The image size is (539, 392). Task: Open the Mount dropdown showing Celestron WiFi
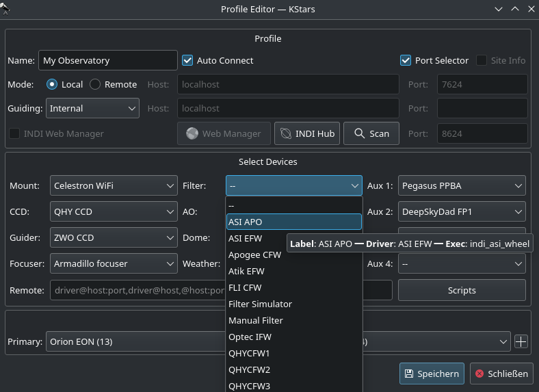point(114,186)
